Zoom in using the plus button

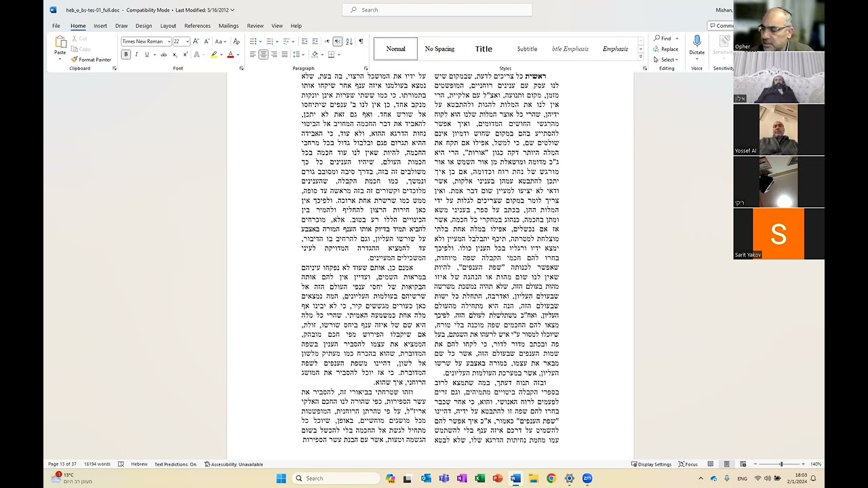coord(803,464)
